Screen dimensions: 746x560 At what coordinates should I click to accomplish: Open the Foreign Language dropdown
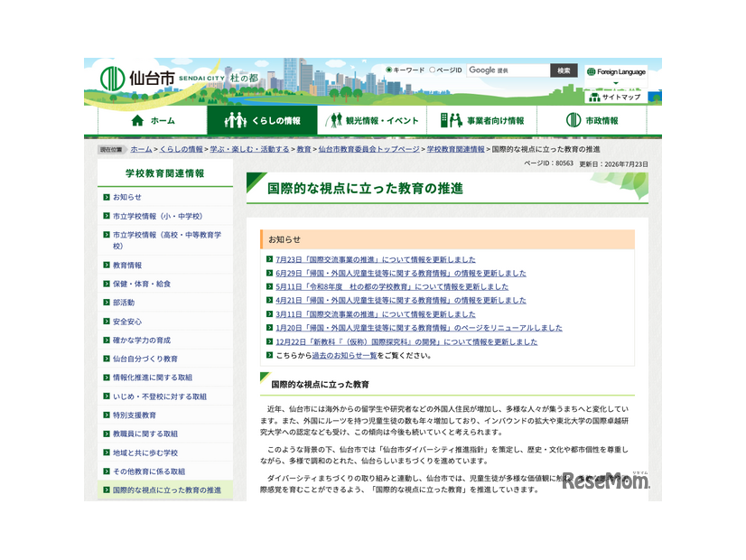(616, 74)
